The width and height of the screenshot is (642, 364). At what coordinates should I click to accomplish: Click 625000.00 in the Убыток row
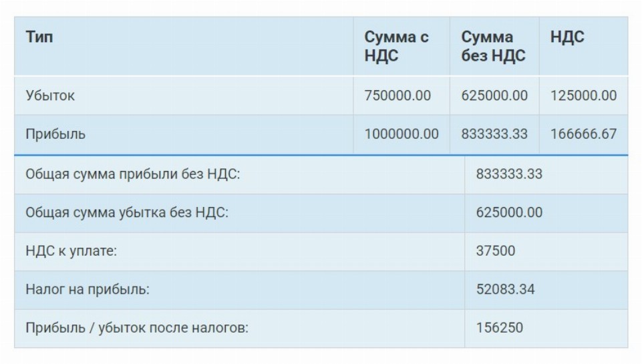coord(494,96)
